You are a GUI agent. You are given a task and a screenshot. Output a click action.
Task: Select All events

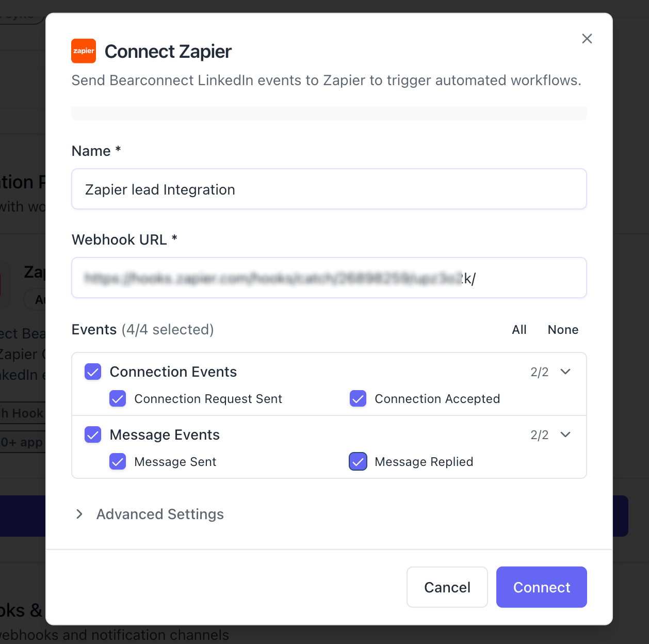click(x=519, y=330)
